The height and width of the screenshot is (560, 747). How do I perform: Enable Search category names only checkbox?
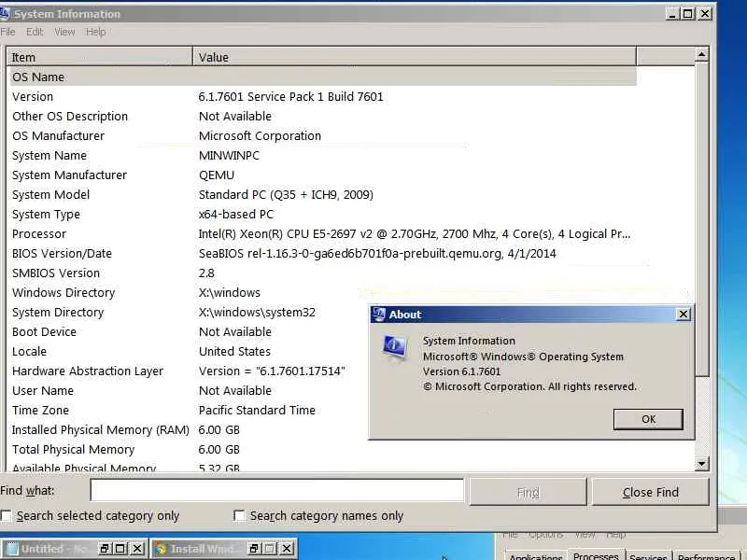tap(239, 516)
